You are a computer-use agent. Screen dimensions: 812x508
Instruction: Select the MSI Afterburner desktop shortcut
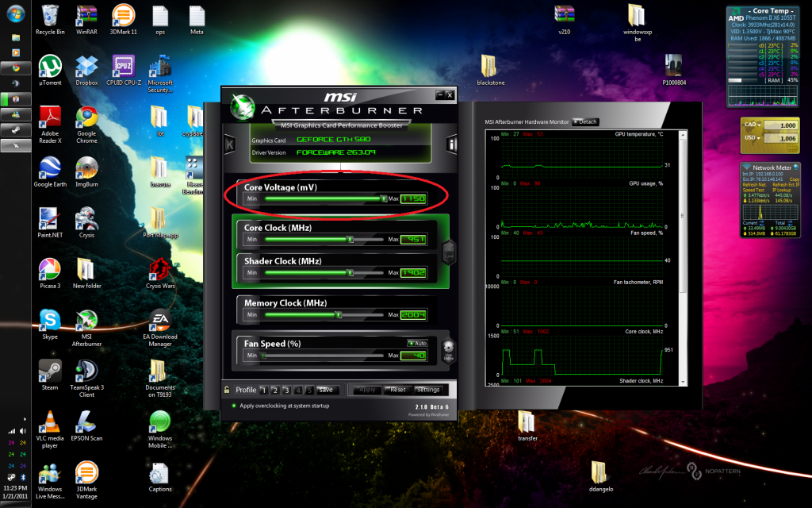(x=86, y=328)
